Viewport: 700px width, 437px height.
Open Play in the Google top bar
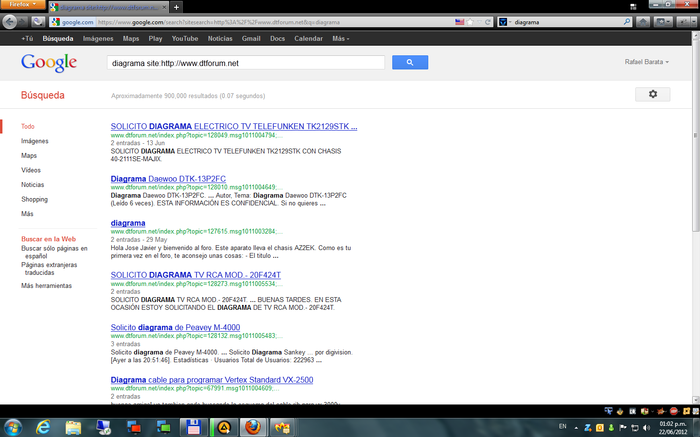[x=155, y=38]
